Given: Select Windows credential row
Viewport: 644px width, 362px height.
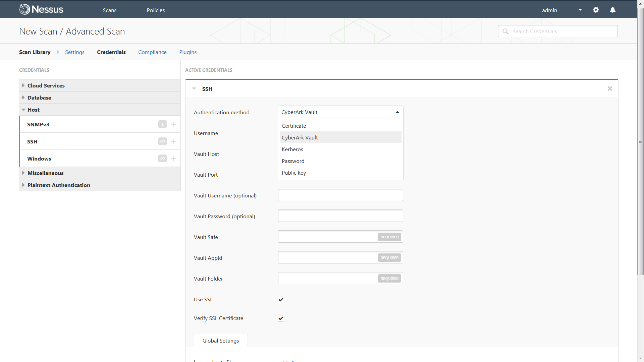Looking at the screenshot, I should 100,159.
